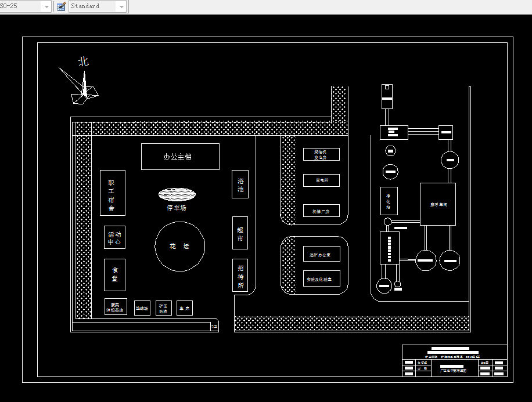532x402 pixels.
Task: Select the 车库 building label
Action: (x=185, y=309)
